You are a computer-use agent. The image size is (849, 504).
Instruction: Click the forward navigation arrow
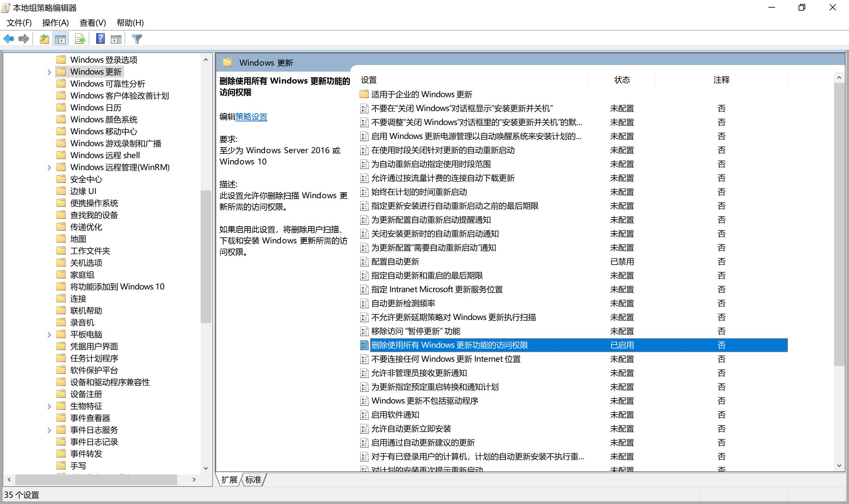click(24, 38)
